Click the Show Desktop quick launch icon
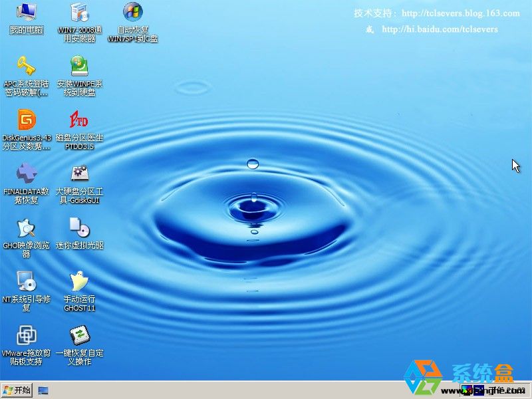This screenshot has width=532, height=399. tap(43, 391)
